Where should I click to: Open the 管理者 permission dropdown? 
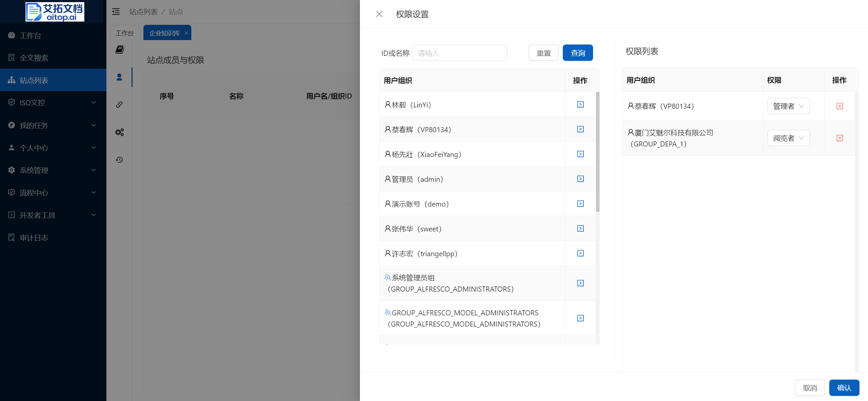[x=788, y=106]
